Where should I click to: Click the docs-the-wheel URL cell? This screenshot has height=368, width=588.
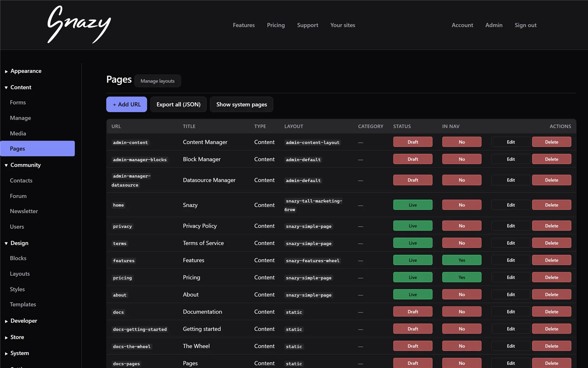tap(132, 346)
